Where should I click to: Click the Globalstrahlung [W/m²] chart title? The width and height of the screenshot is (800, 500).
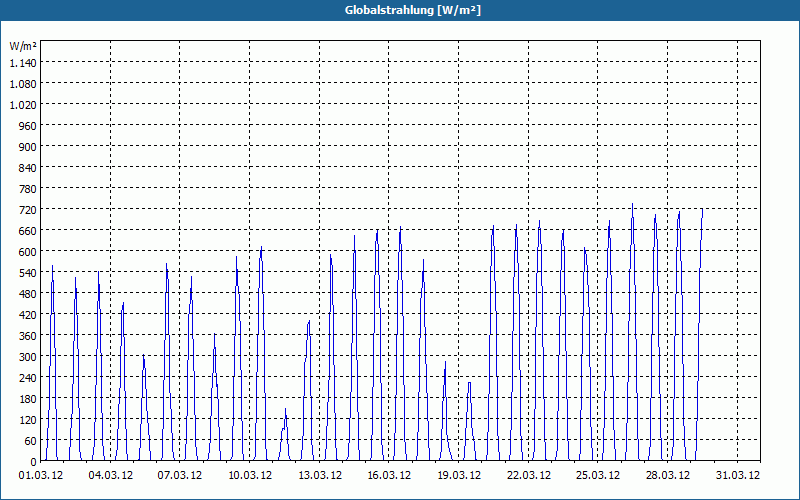(x=413, y=10)
